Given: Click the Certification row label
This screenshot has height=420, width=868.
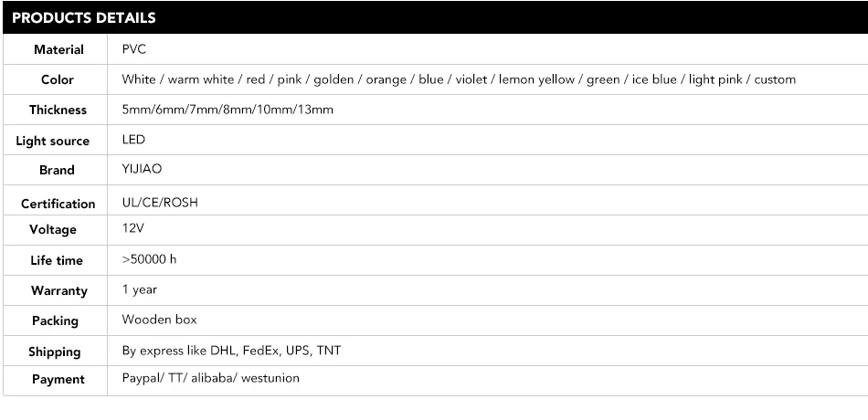Looking at the screenshot, I should coord(58,204).
